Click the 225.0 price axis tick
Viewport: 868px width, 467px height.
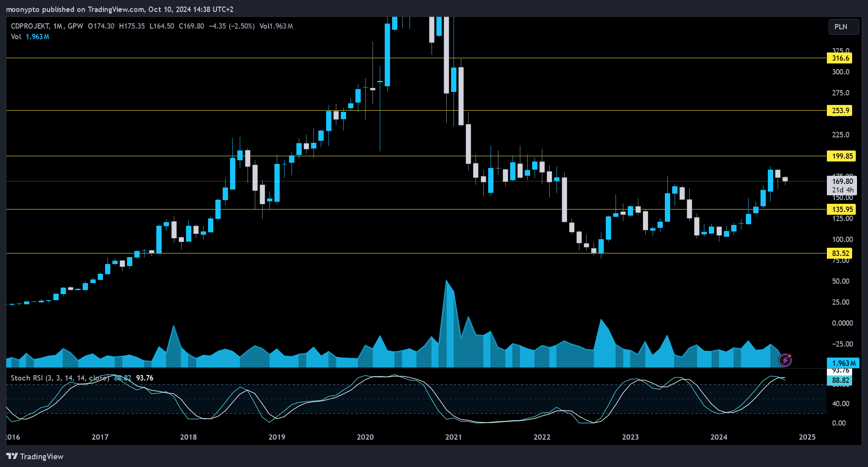click(x=841, y=135)
